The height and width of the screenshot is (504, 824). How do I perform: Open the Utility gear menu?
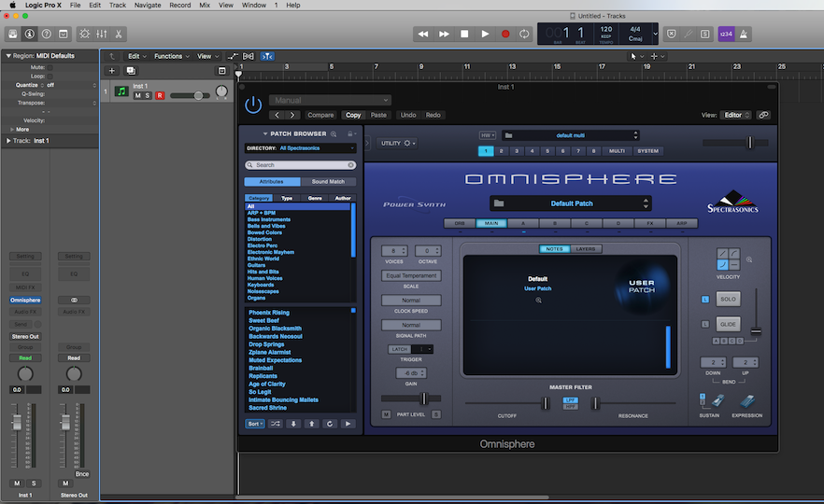(398, 143)
